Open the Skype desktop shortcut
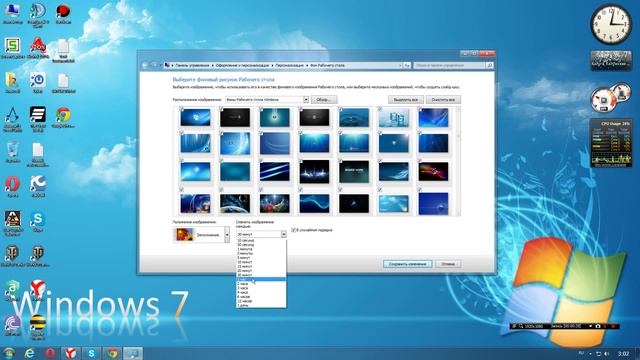 [38, 221]
